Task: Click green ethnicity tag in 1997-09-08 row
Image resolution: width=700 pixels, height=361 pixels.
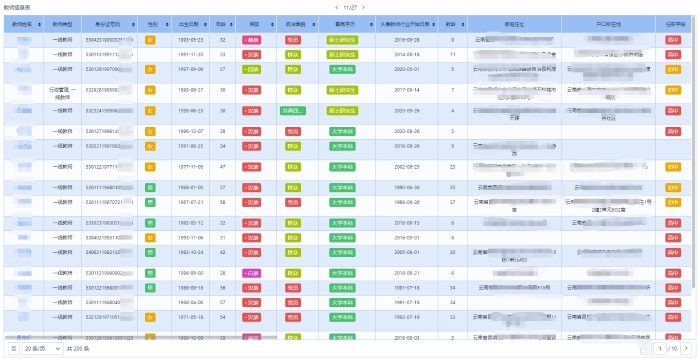Action: pyautogui.click(x=252, y=69)
